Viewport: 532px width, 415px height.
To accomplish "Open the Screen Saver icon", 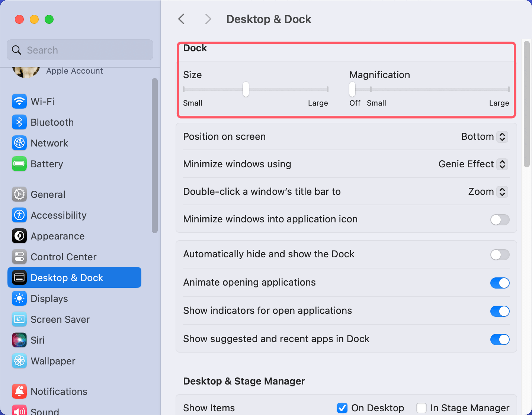I will pyautogui.click(x=19, y=319).
